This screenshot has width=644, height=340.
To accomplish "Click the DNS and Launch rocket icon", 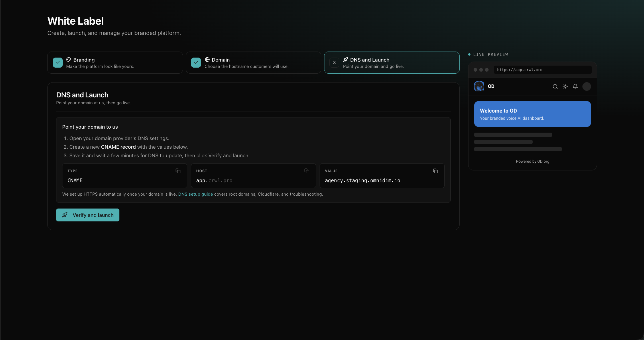I will point(346,60).
